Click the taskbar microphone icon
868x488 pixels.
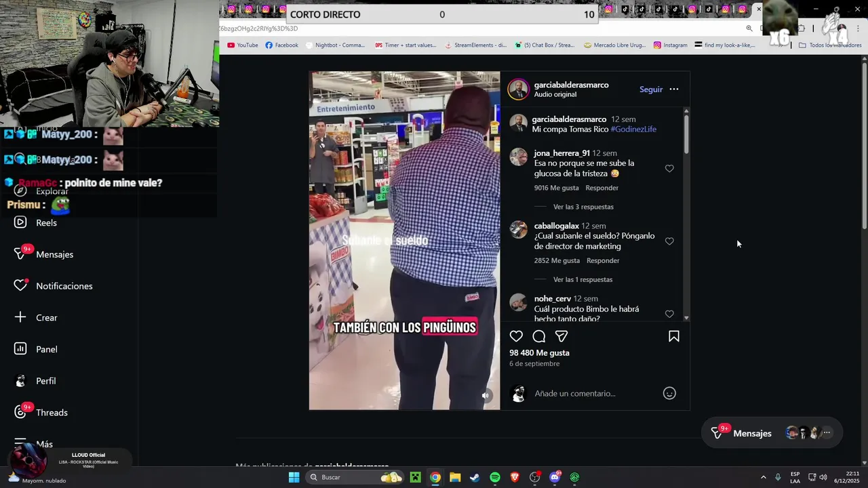(x=778, y=477)
